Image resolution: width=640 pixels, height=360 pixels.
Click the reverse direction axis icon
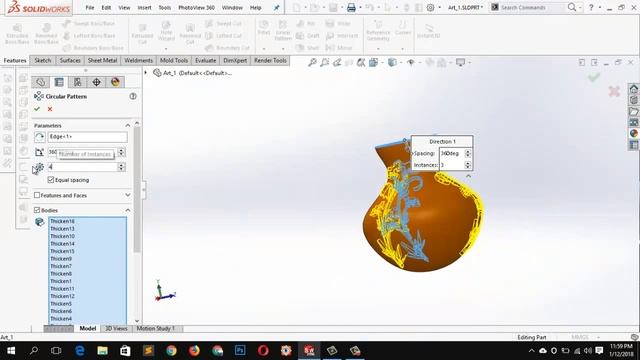[x=39, y=137]
